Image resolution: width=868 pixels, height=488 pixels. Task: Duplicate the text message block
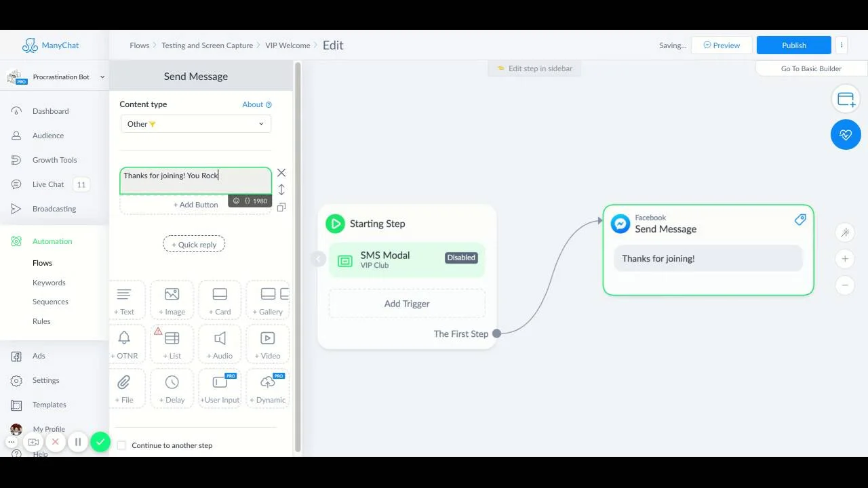281,207
